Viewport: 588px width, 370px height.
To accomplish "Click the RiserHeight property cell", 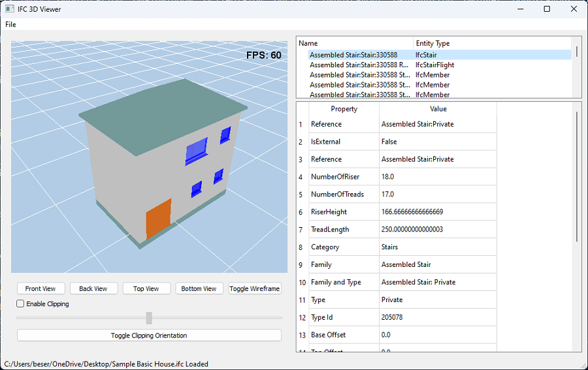I will click(344, 212).
